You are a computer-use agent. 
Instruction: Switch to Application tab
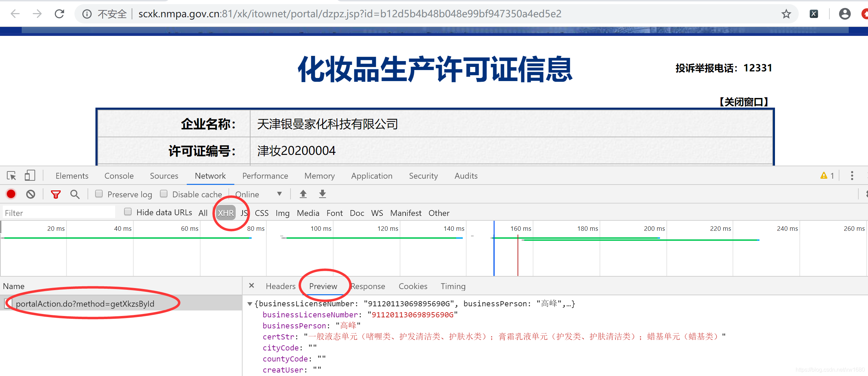click(372, 176)
